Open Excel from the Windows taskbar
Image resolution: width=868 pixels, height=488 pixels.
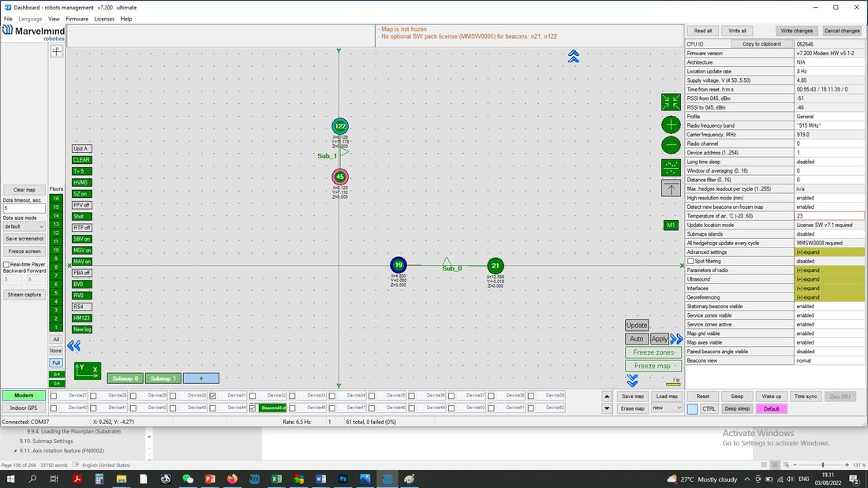click(x=276, y=479)
